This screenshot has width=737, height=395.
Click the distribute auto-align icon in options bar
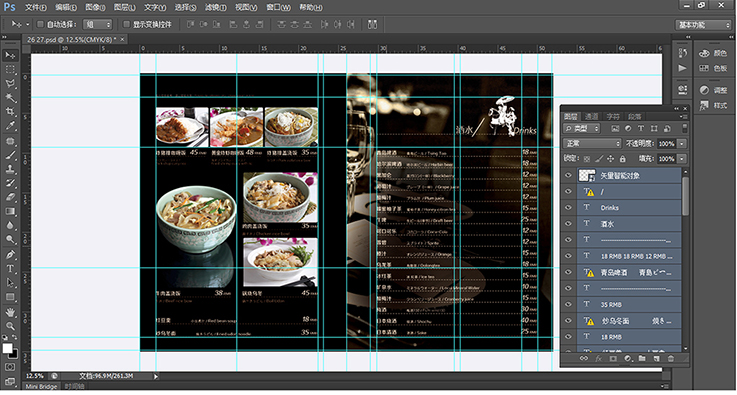pyautogui.click(x=372, y=24)
